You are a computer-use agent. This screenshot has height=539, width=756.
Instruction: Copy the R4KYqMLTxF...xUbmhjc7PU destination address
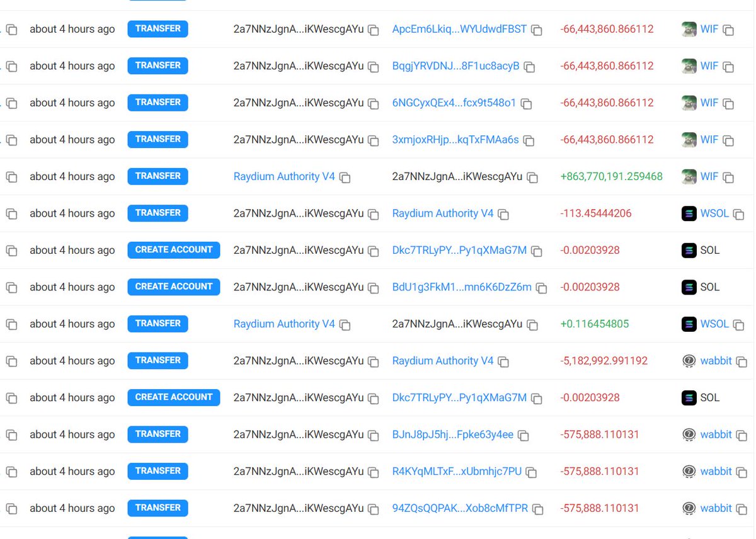click(x=532, y=472)
